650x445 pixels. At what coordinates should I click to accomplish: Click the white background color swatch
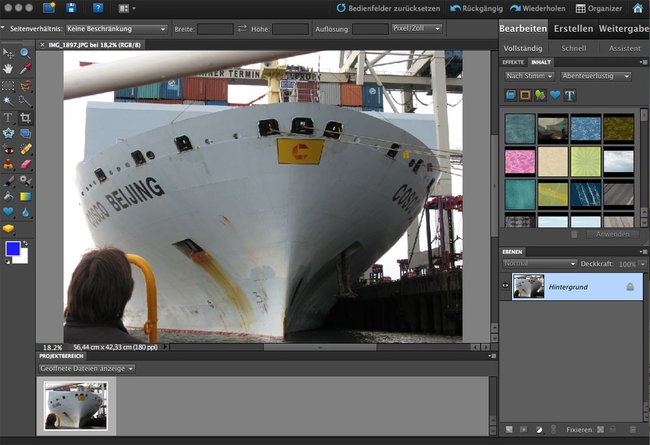point(22,257)
